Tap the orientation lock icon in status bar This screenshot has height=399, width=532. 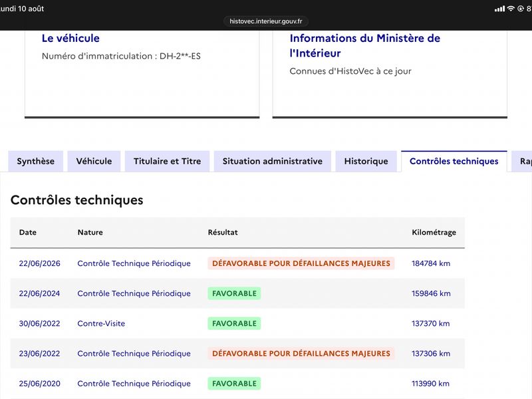(521, 9)
